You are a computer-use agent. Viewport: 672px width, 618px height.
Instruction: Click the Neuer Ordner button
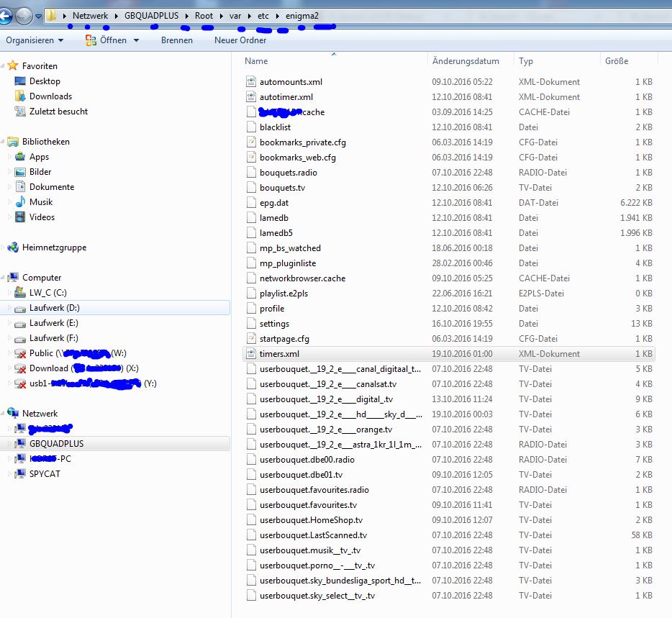(x=240, y=40)
